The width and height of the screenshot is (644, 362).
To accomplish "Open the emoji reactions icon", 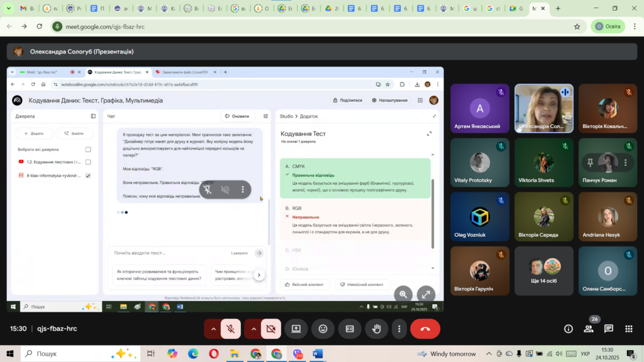I will [323, 329].
